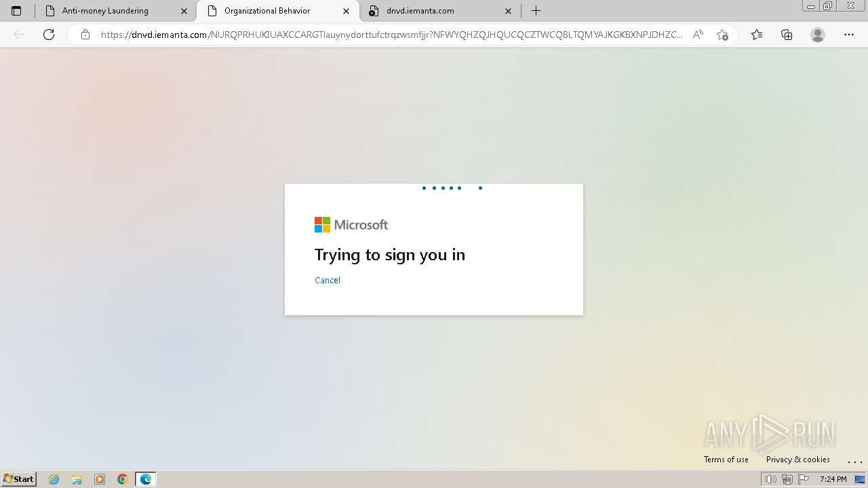Activate the Read aloud icon
The width and height of the screenshot is (868, 488).
698,35
